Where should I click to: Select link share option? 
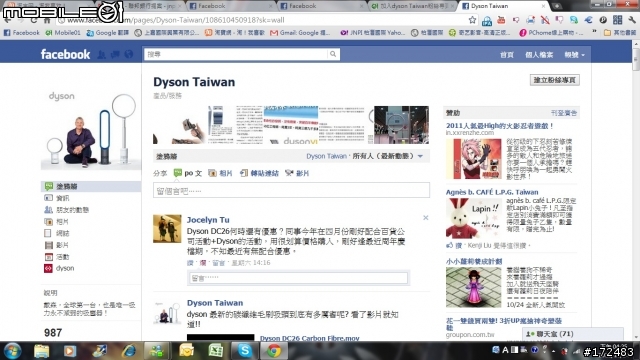(x=259, y=173)
